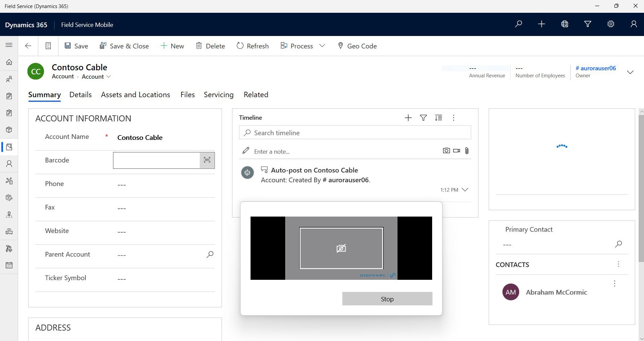Image resolution: width=644 pixels, height=341 pixels.
Task: Click the Phone field value
Action: tap(122, 185)
